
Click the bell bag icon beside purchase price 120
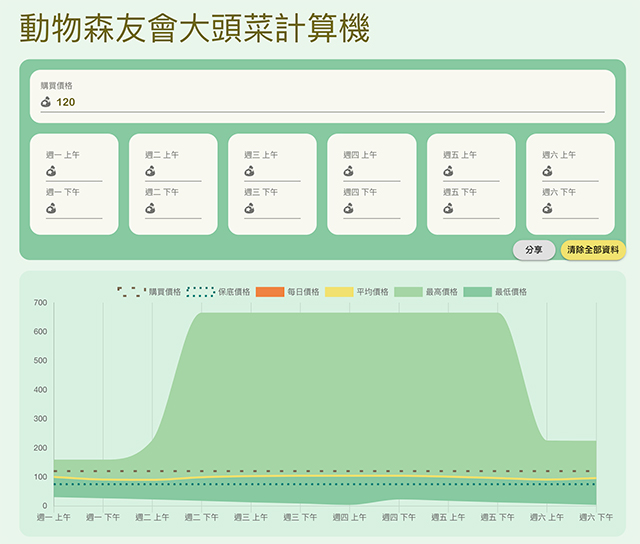46,102
